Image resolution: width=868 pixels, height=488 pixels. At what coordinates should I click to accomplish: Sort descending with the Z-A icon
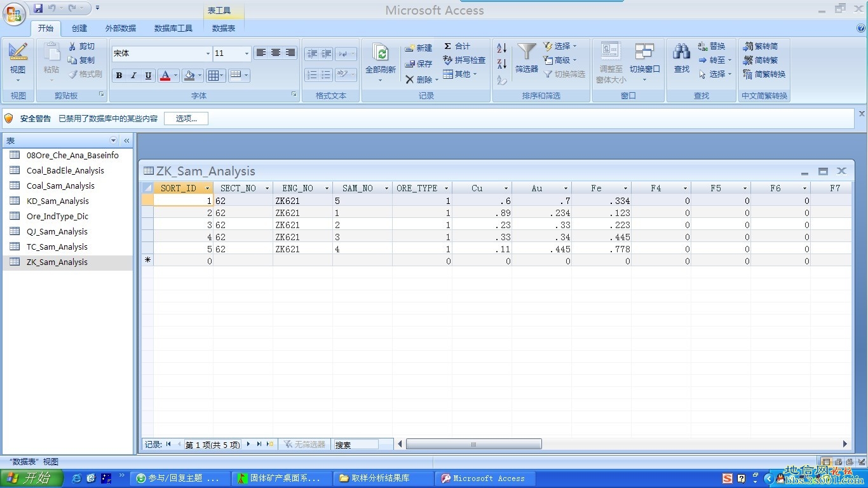click(x=501, y=64)
